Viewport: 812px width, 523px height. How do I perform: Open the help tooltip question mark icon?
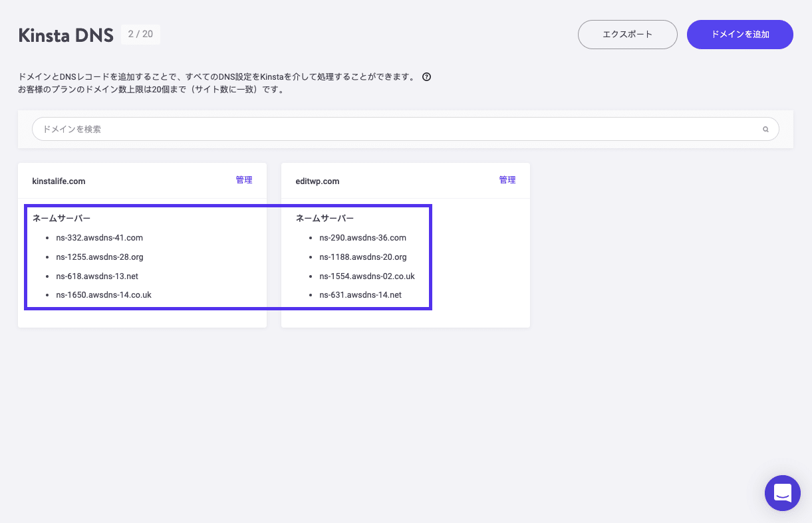pyautogui.click(x=426, y=76)
